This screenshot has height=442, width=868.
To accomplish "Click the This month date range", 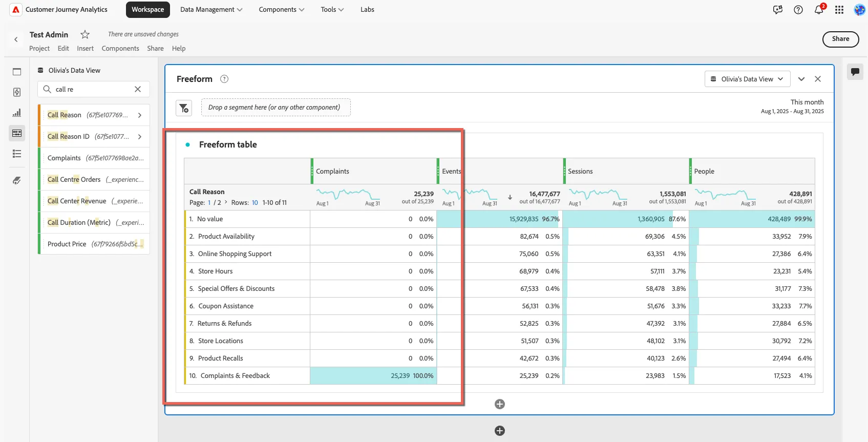I will 792,107.
